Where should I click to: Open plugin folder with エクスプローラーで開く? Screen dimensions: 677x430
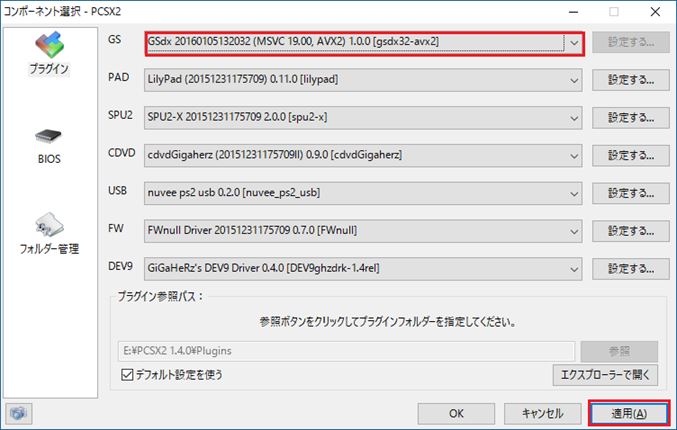[x=605, y=375]
